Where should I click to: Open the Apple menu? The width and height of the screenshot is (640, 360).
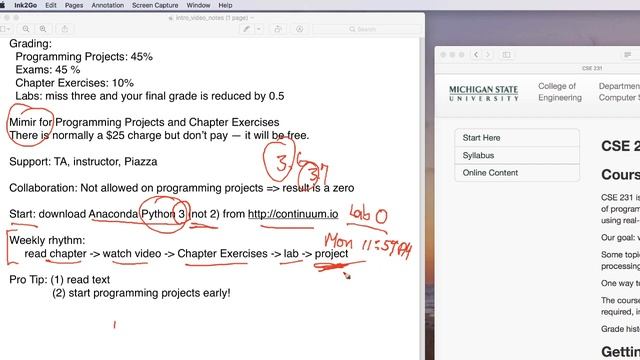(2, 5)
